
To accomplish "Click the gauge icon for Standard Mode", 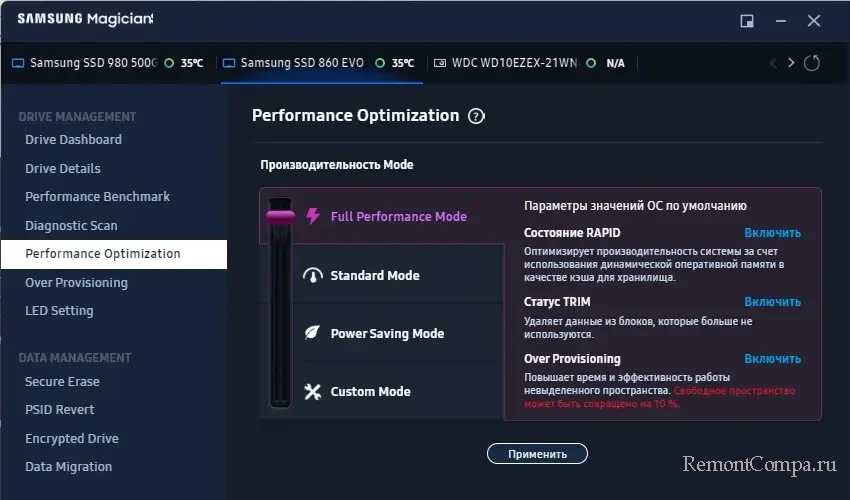I will coord(312,276).
